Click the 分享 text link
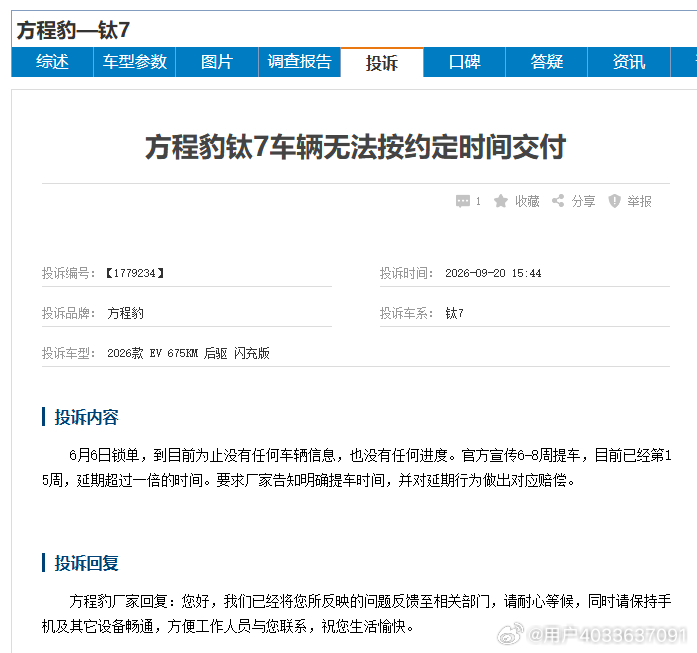This screenshot has width=697, height=653. tap(583, 201)
